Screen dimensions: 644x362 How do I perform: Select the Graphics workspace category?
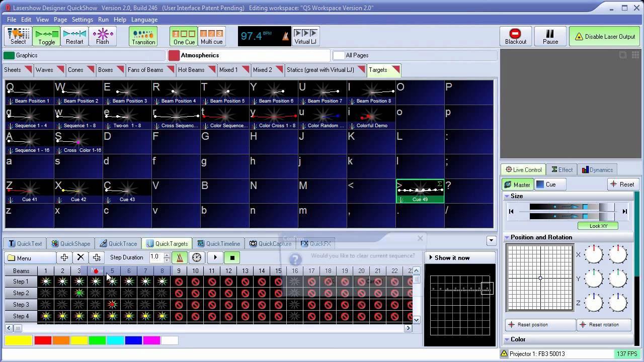[x=84, y=55]
